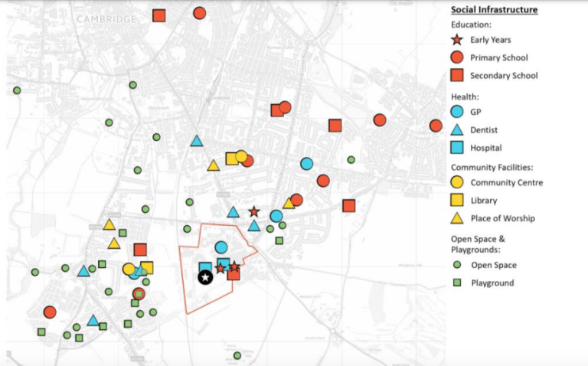Click the Social Infrastructure legend title

coord(494,10)
